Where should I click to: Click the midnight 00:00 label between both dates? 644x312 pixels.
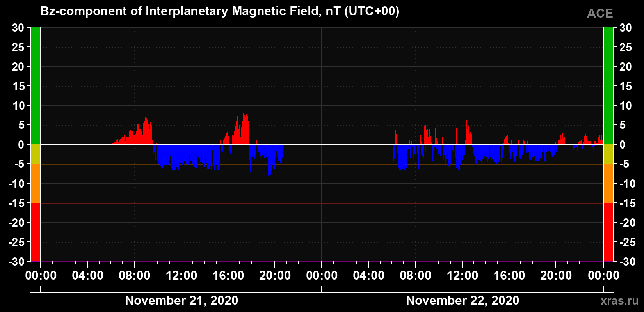click(x=322, y=276)
